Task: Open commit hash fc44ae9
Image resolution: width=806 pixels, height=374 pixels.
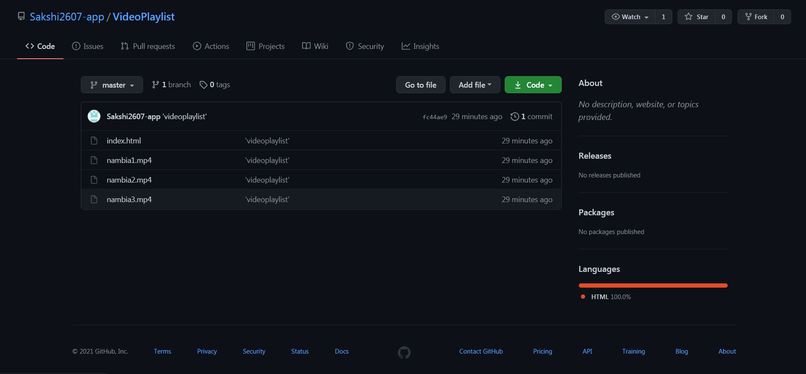Action: [x=435, y=117]
